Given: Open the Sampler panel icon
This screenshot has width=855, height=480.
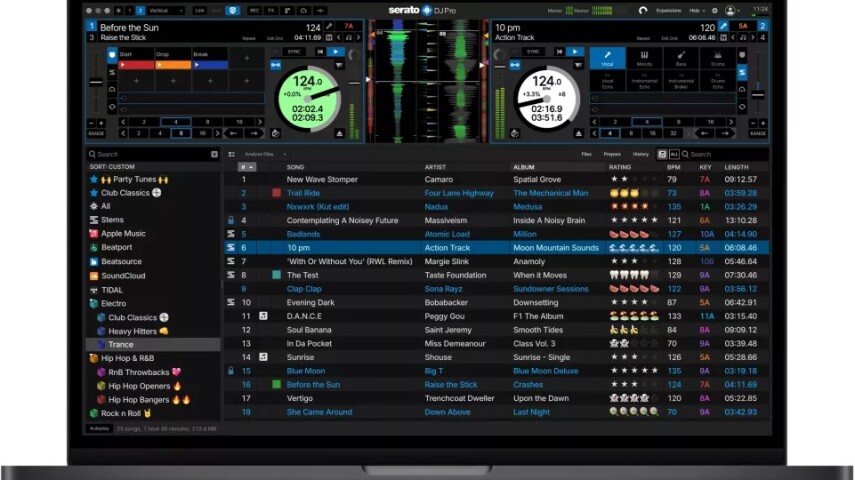Looking at the screenshot, I should 287,10.
